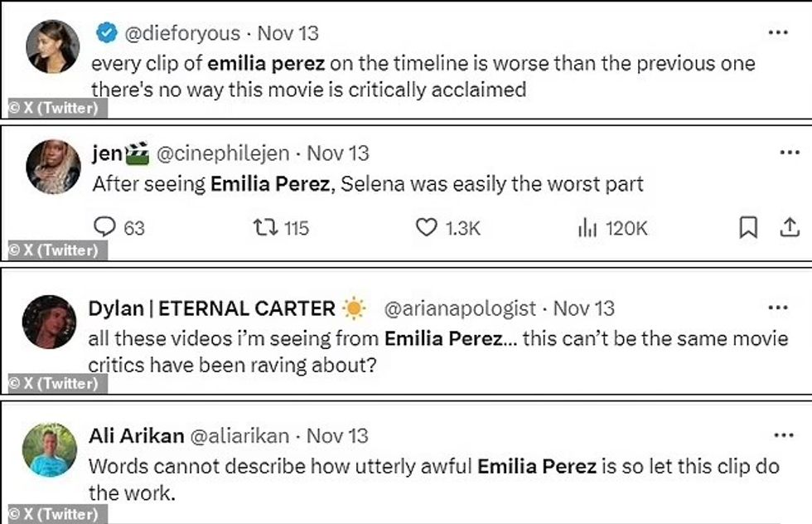Open the more menu on @arianapologist tweet
Viewport: 812px width, 524px height.
779,309
